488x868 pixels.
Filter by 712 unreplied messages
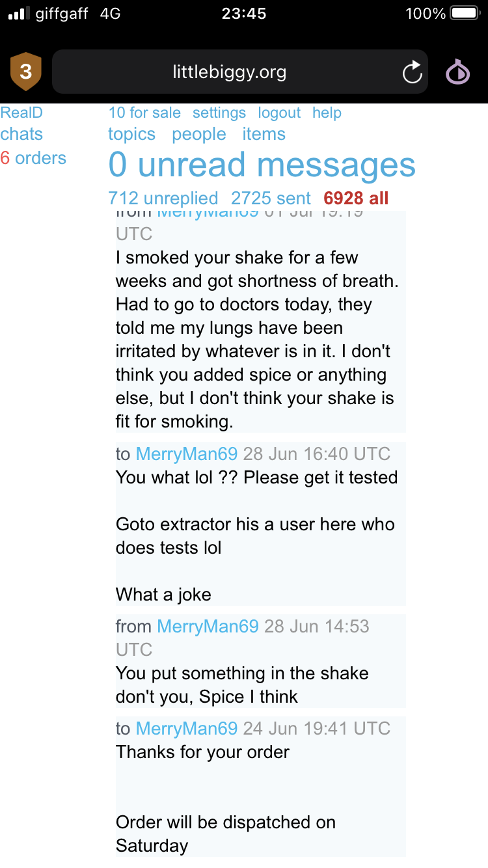(163, 198)
